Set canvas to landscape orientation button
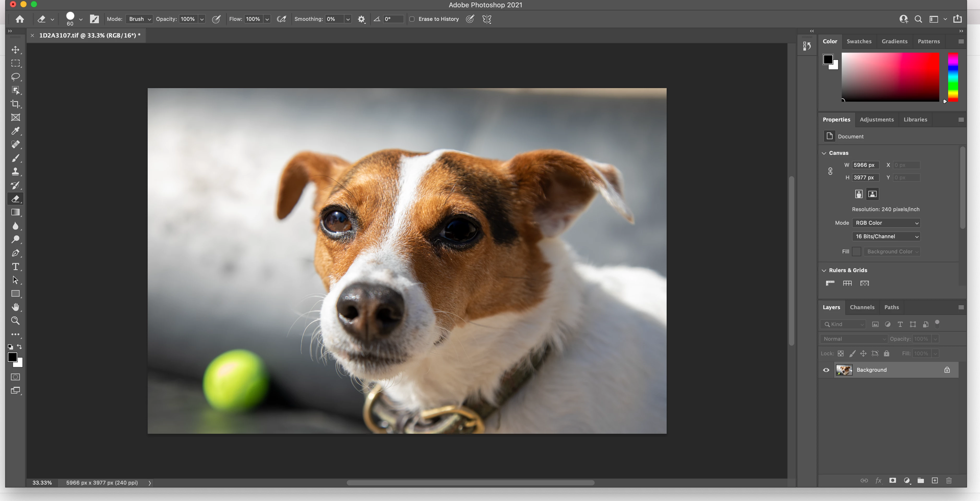 tap(872, 194)
